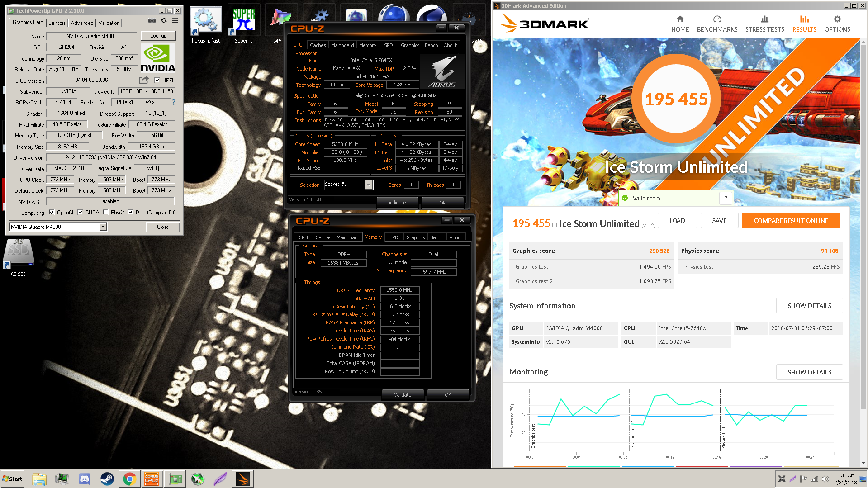Click the NVIDIA logo in GPU-Z
The image size is (868, 488).
(158, 57)
